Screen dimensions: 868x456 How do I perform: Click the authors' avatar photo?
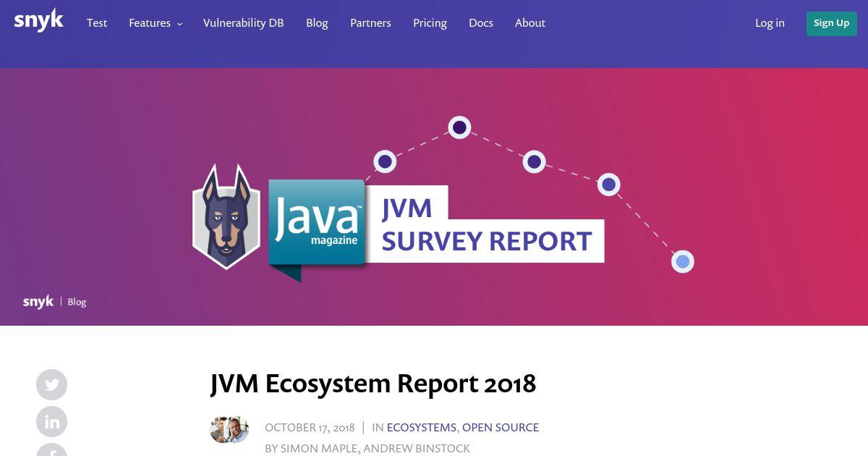click(229, 429)
